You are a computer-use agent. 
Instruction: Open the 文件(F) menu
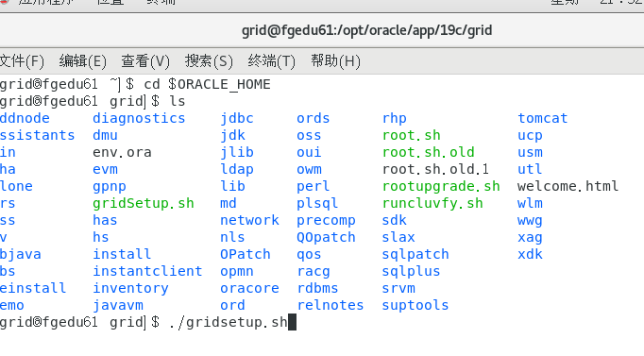(x=22, y=61)
